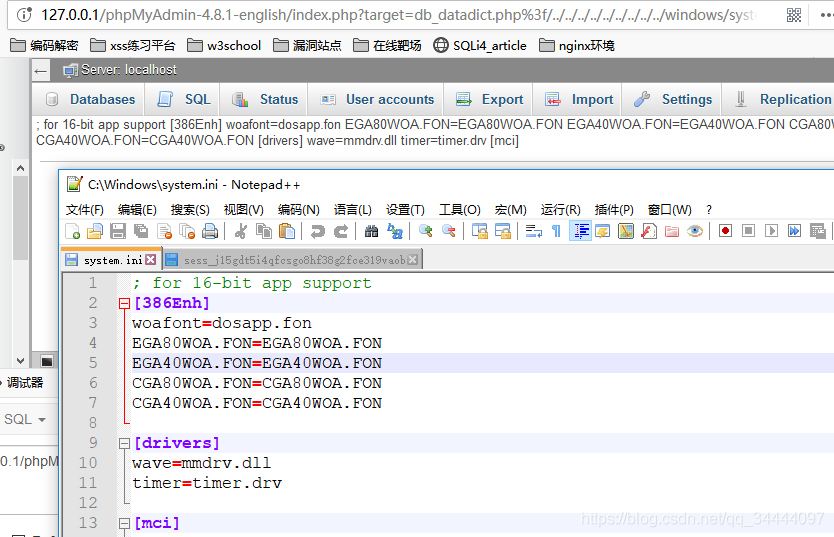Zoom in the editor view
This screenshot has width=834, height=537.
tap(426, 231)
